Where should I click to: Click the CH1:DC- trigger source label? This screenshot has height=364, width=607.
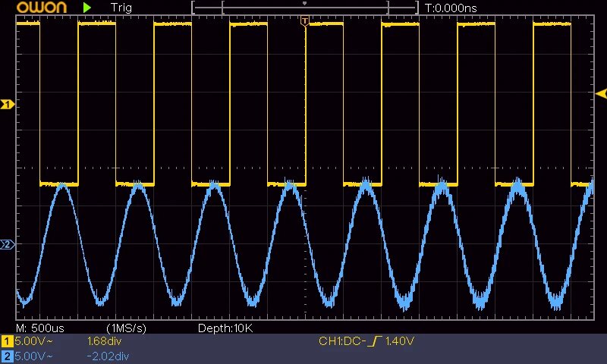(x=342, y=341)
